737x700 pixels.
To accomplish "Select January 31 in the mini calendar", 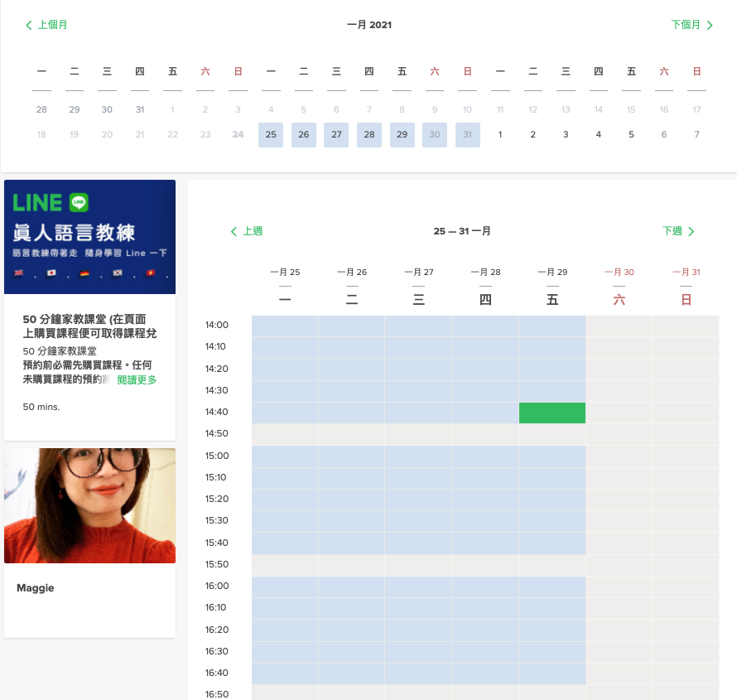I will point(467,133).
